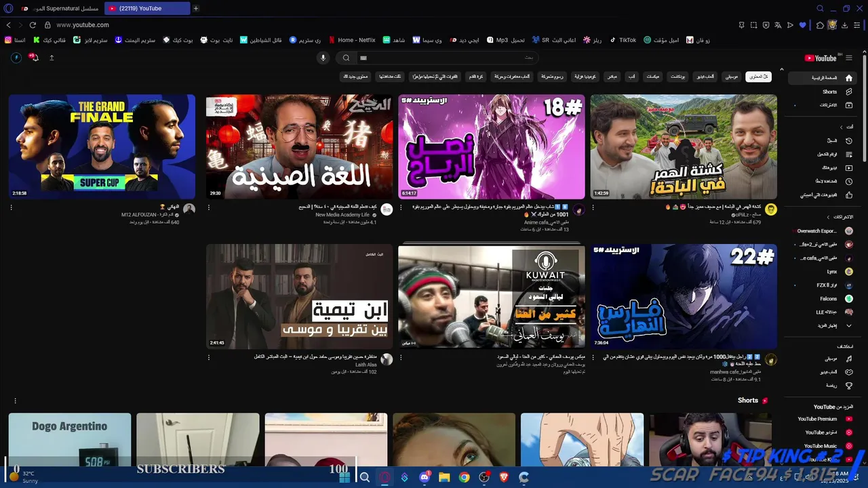Screen dimensions: 868x488
Task: Select the music filter chip
Action: tap(730, 77)
